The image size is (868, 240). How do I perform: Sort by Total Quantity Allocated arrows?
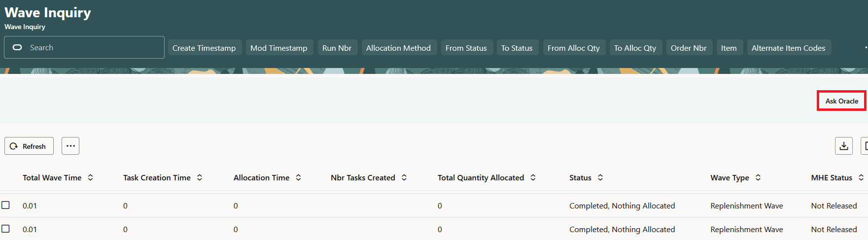[533, 177]
